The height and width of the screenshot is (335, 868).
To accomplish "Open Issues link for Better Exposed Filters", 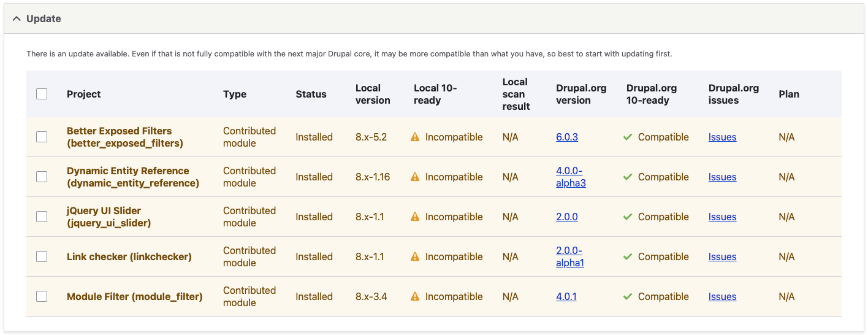I will coord(722,137).
